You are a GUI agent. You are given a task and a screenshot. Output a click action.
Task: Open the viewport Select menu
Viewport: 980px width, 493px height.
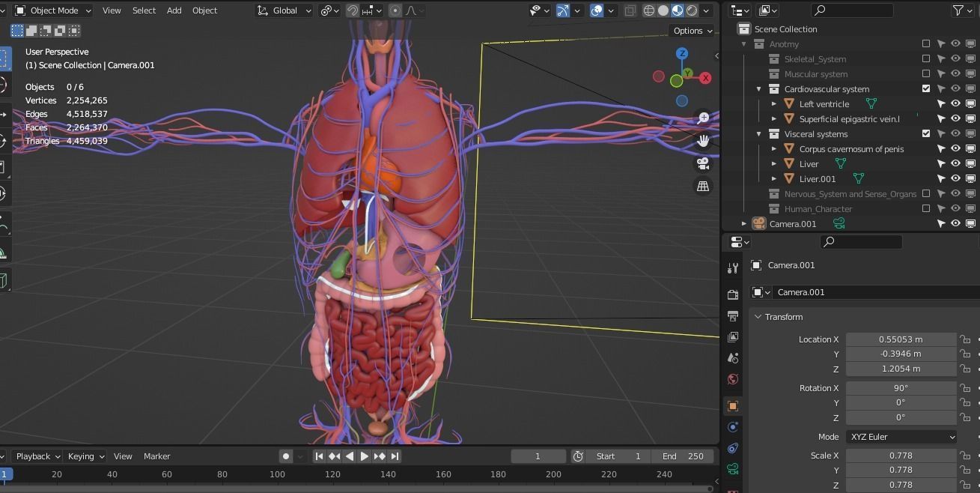click(x=144, y=10)
